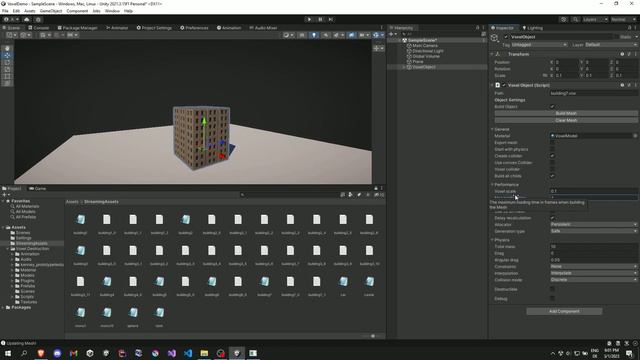Viewport: 640px width, 360px height.
Task: Click the Clear Mesh button
Action: pos(566,120)
